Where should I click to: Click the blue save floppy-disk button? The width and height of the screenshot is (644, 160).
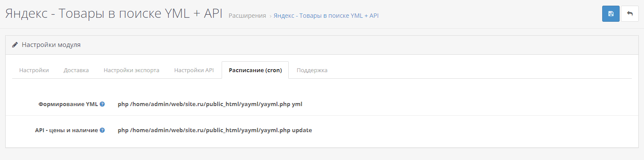(610, 13)
